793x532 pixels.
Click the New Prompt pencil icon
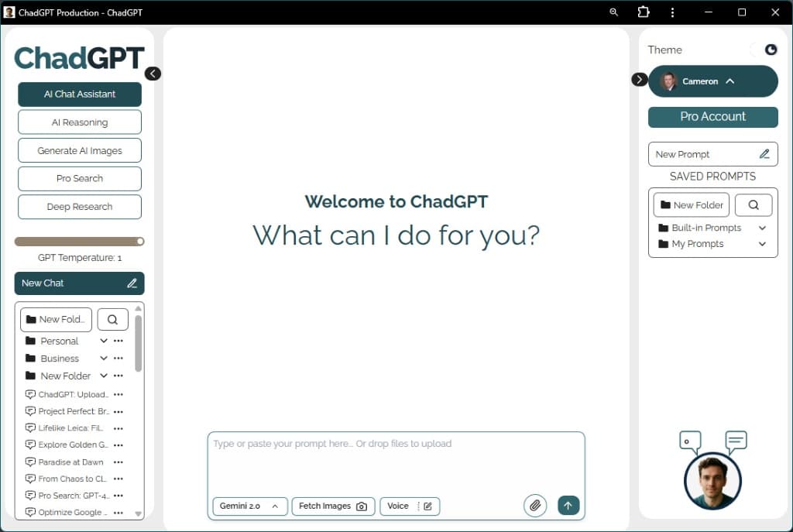point(764,154)
